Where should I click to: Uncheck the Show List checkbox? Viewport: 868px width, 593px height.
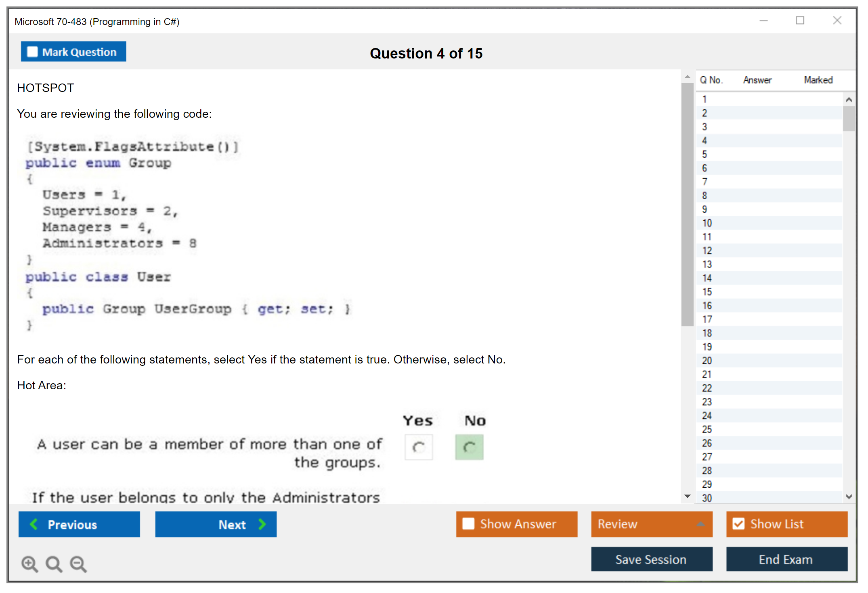point(738,524)
